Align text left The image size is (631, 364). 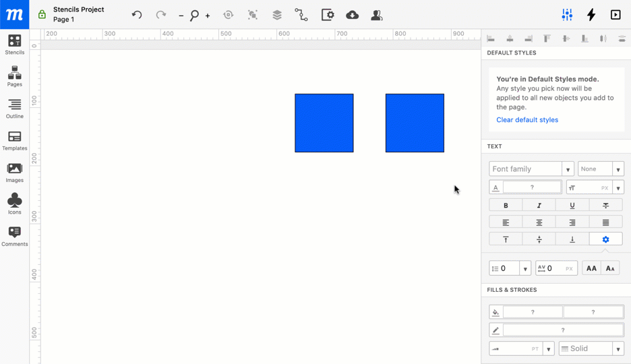tap(506, 222)
